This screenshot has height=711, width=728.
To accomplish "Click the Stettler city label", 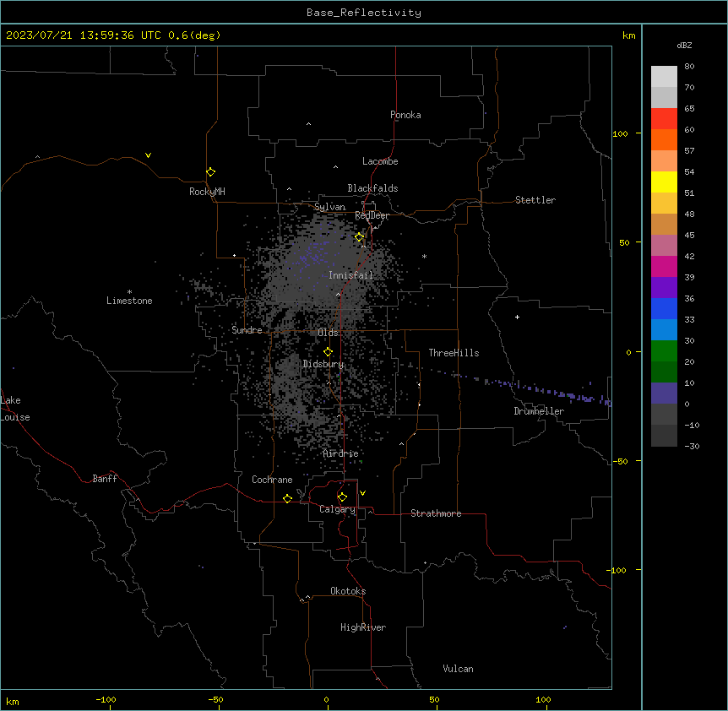I will pyautogui.click(x=535, y=200).
